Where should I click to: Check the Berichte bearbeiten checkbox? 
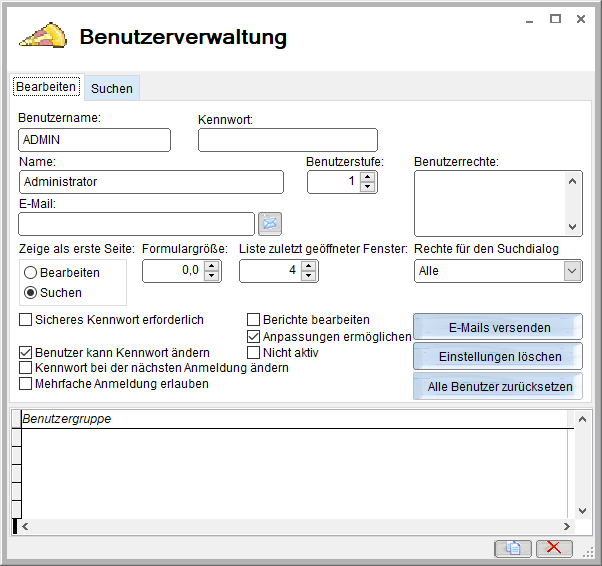[x=253, y=319]
